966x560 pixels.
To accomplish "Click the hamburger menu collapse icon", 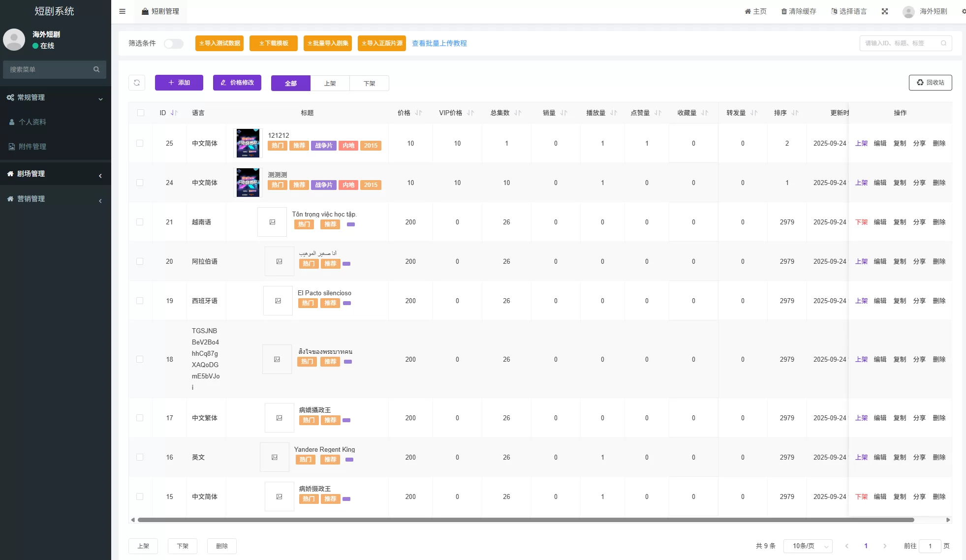I will [123, 11].
